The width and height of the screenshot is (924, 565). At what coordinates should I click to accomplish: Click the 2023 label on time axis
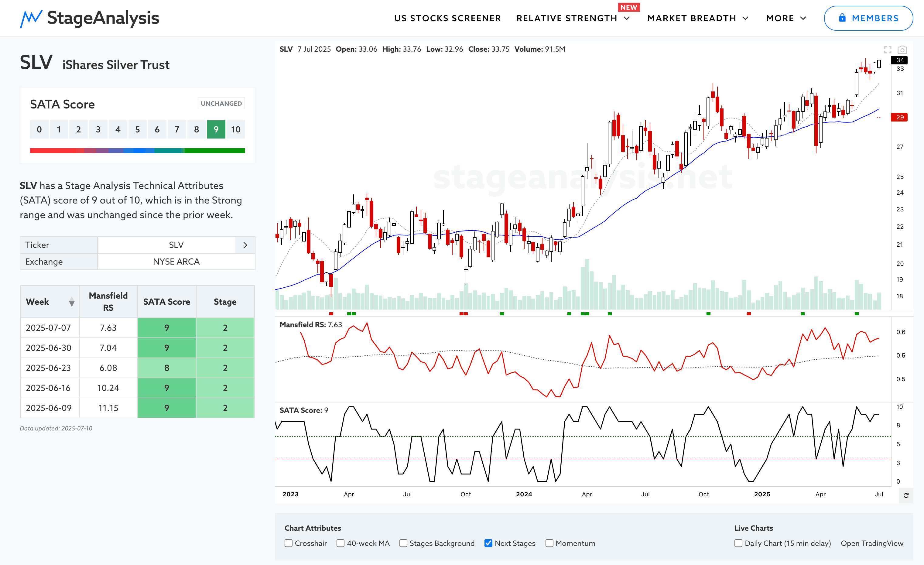[290, 494]
